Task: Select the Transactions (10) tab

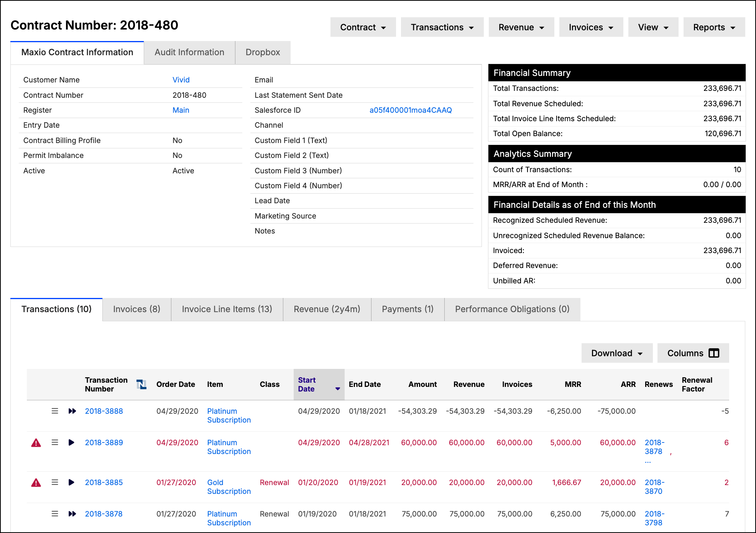Action: [56, 309]
